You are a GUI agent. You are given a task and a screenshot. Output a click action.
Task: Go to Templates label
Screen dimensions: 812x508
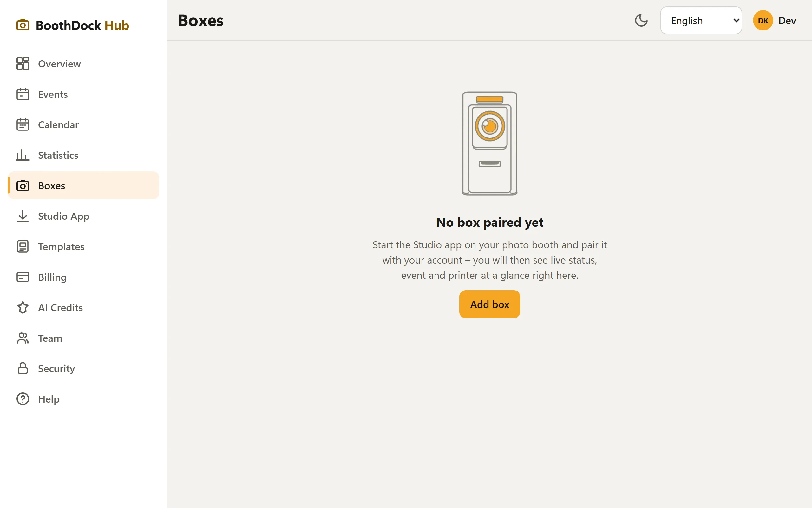click(x=61, y=247)
